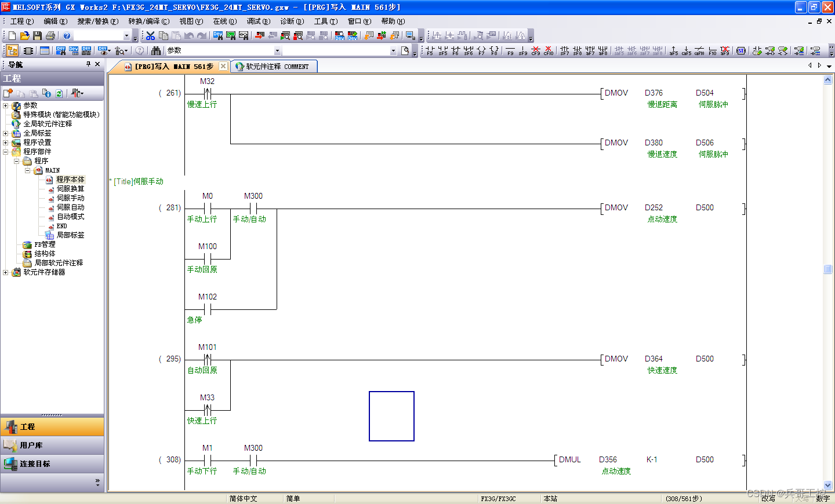
Task: Select 伺服换算 in the project tree
Action: click(70, 189)
